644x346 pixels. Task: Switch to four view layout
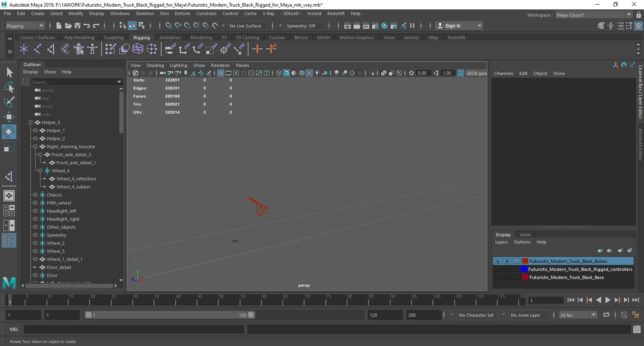pyautogui.click(x=9, y=211)
